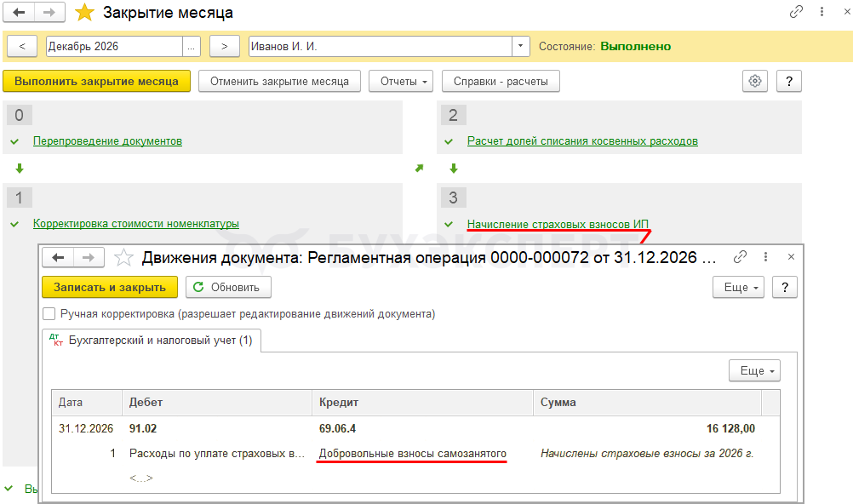Viewport: 853px width, 504px height.
Task: Click Дата column header
Action: [x=87, y=403]
